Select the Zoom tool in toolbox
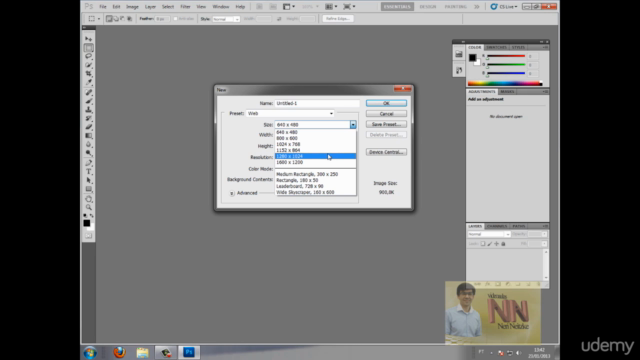 pyautogui.click(x=89, y=207)
